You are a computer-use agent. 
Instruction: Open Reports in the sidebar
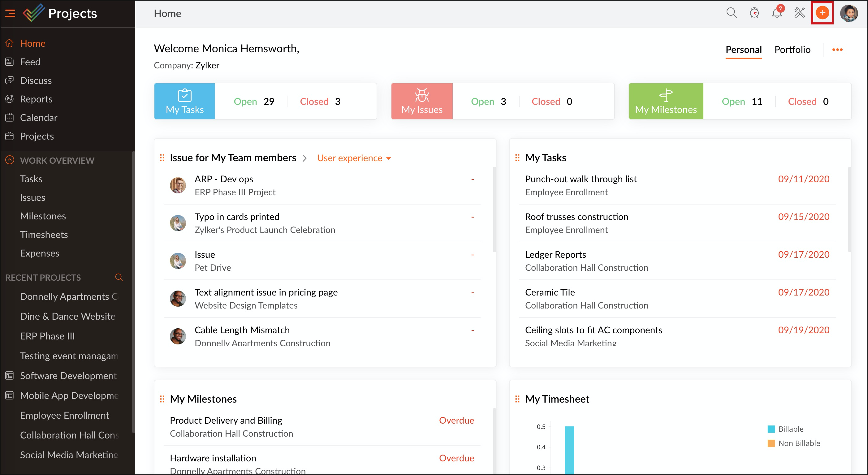[36, 99]
